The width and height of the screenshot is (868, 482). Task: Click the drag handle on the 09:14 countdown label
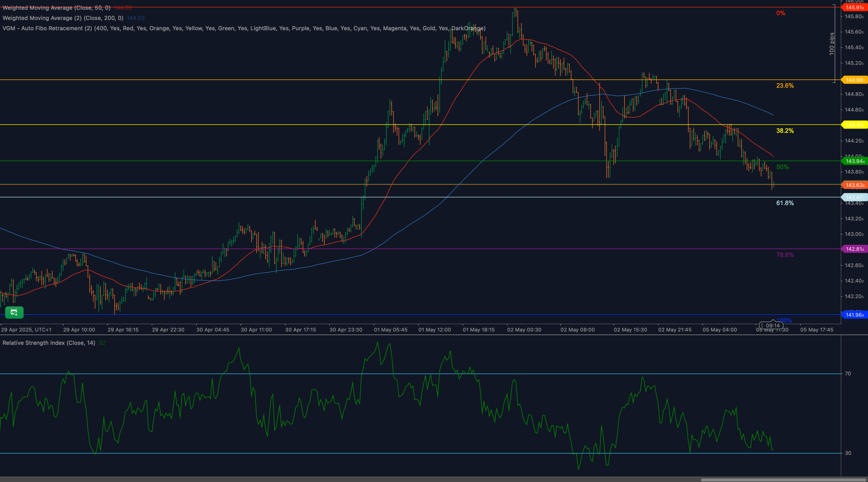coord(762,325)
